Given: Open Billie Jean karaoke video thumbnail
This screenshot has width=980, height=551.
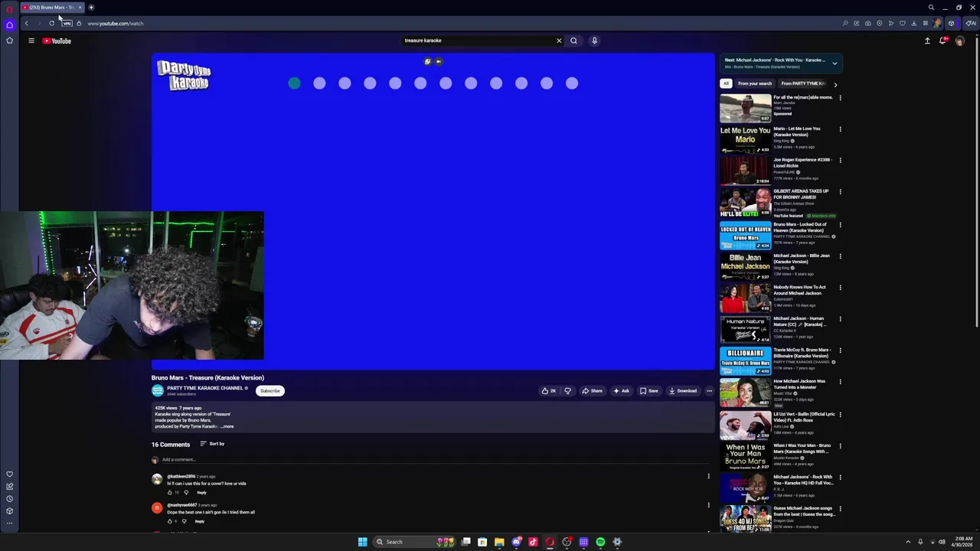Looking at the screenshot, I should pyautogui.click(x=745, y=267).
